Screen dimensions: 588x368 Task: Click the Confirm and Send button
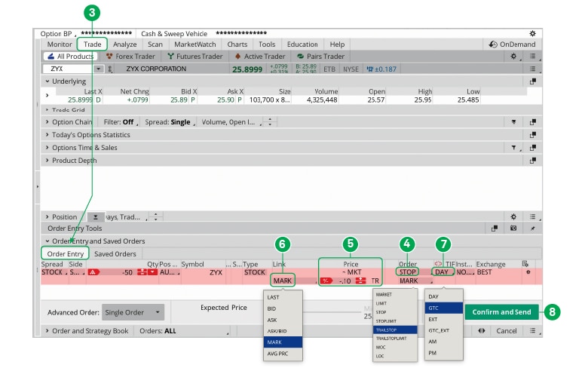tap(502, 312)
